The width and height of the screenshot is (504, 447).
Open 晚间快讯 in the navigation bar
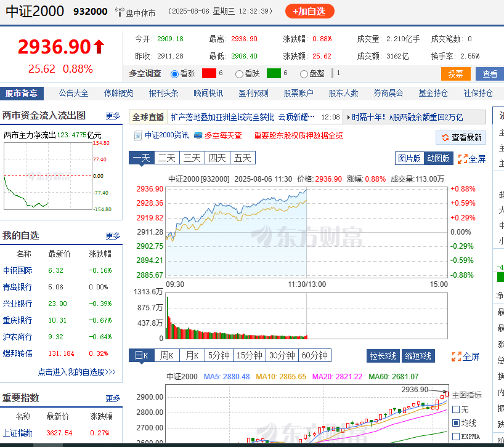point(208,94)
